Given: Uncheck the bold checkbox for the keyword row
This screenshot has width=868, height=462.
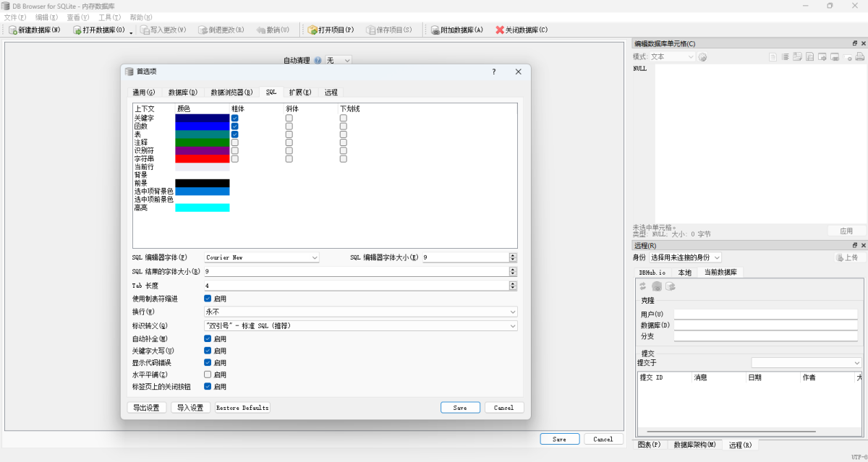Looking at the screenshot, I should click(x=235, y=118).
